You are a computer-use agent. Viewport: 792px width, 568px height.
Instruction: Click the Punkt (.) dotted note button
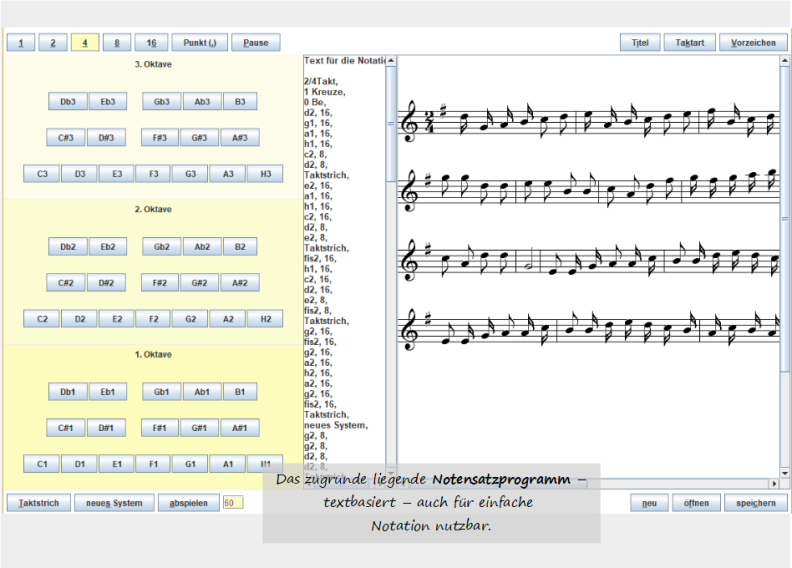199,43
